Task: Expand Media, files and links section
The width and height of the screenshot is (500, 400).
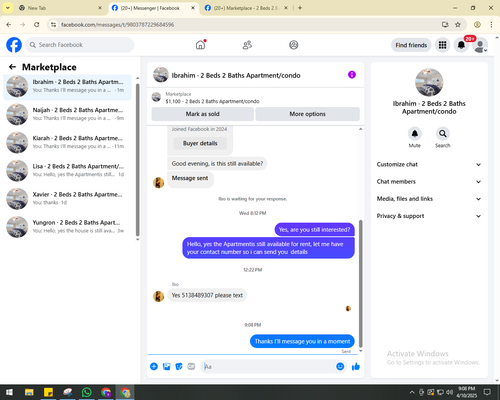Action: (x=429, y=199)
